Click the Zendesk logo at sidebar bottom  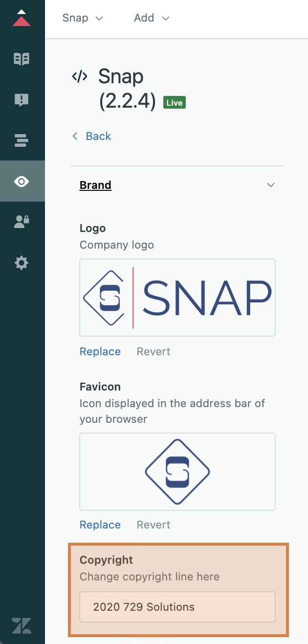click(22, 626)
